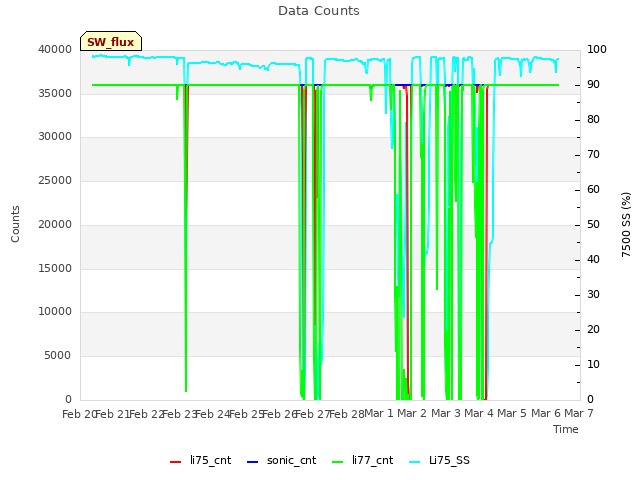Toggle the sonic_cnt legend entry
The width and height of the screenshot is (640, 480).
tap(282, 460)
